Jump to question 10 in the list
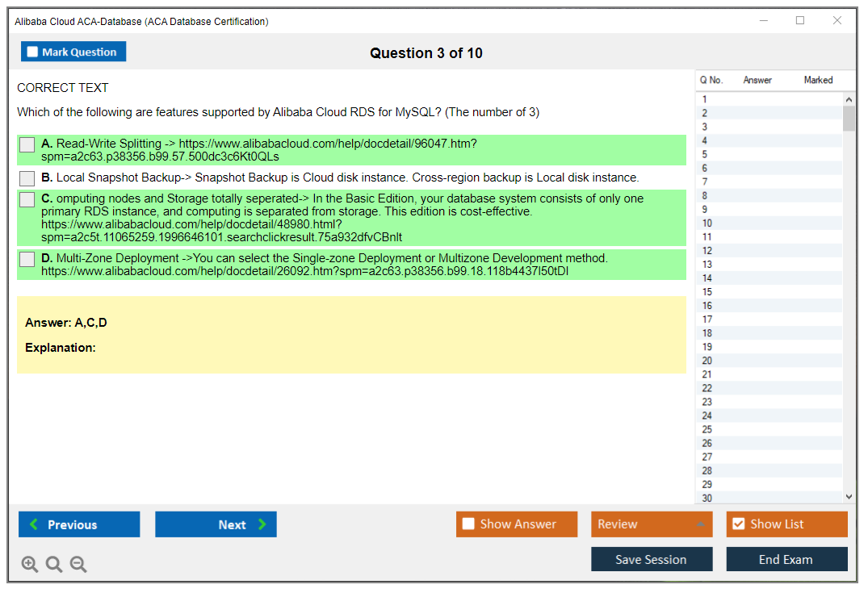Screen dimensions: 868x593 coord(707,223)
